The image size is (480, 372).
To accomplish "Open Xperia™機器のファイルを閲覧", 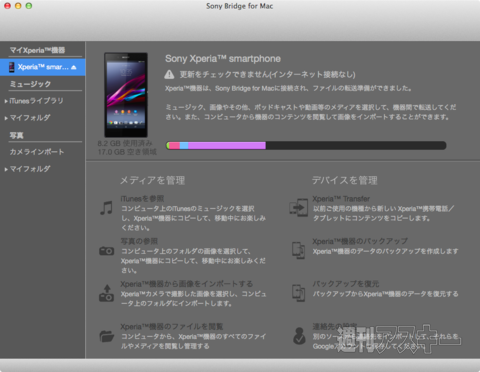I will 172,326.
